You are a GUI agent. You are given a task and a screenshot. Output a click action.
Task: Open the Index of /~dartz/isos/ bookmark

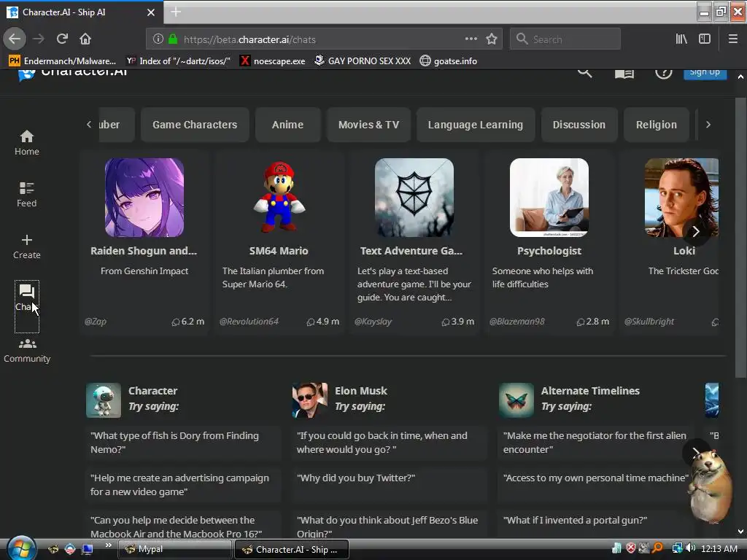pos(178,61)
